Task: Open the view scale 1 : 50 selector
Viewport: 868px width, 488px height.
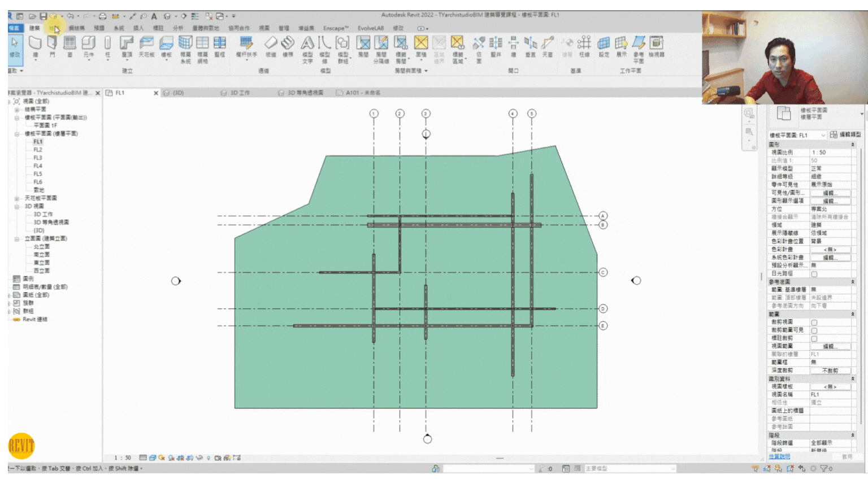Action: [x=123, y=458]
